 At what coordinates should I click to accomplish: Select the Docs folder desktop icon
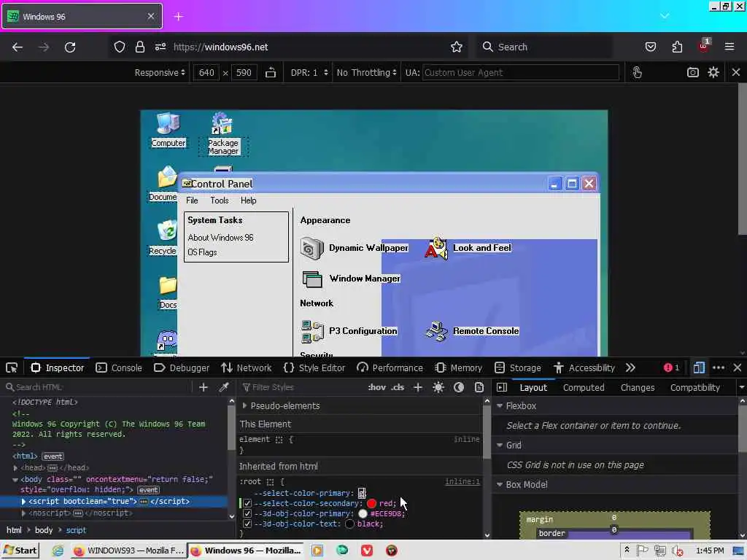pyautogui.click(x=168, y=292)
